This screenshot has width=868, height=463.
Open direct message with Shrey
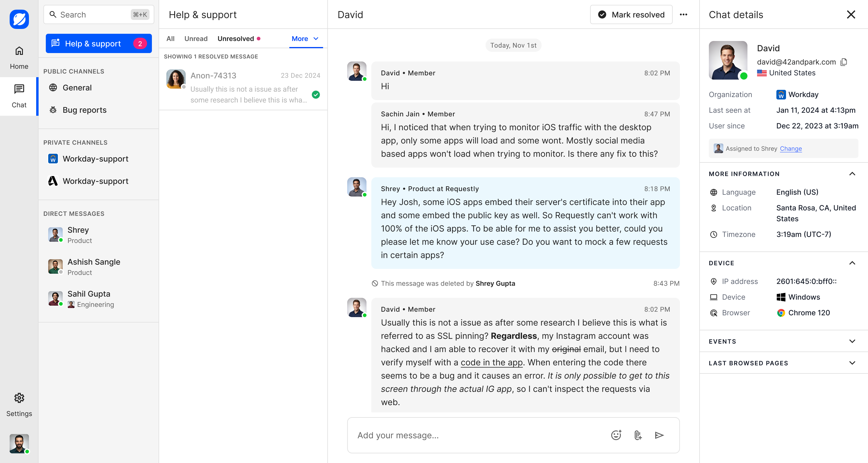click(x=99, y=235)
